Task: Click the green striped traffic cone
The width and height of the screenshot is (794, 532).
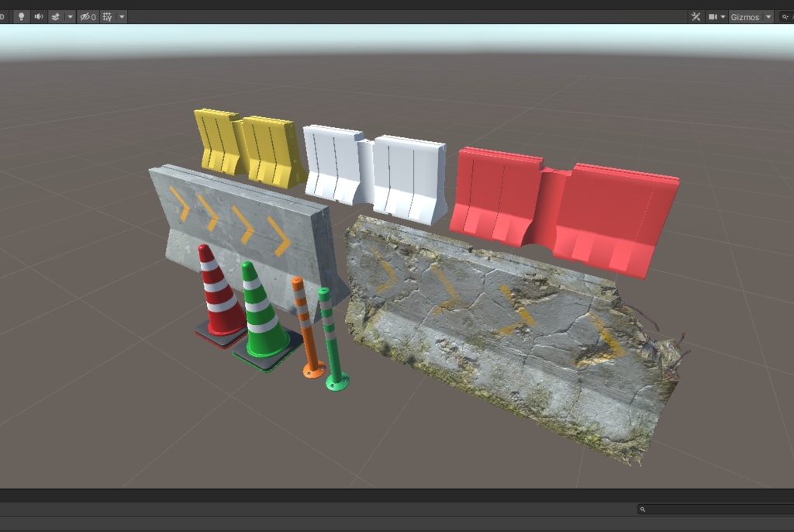Action: (x=256, y=318)
